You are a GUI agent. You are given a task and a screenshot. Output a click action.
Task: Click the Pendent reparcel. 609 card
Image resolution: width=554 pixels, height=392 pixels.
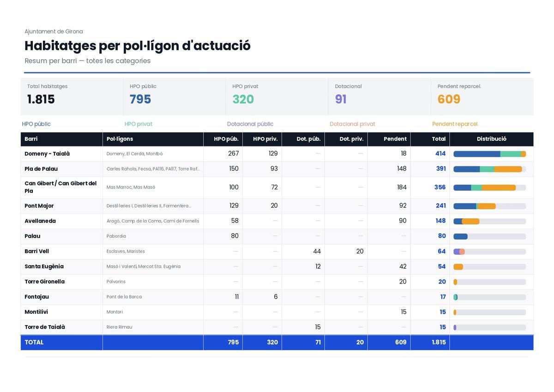[482, 96]
